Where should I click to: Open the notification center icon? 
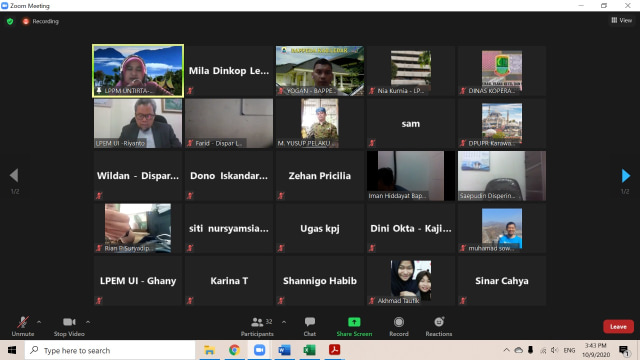pyautogui.click(x=624, y=350)
